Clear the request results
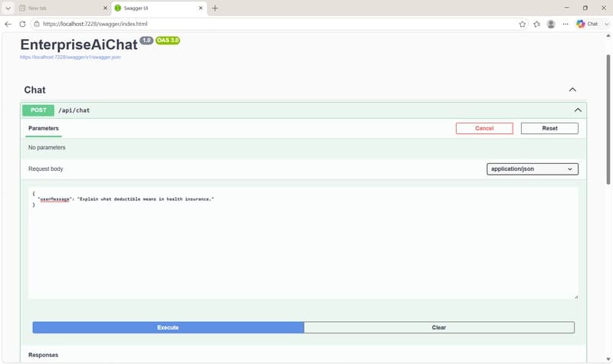 (x=439, y=328)
